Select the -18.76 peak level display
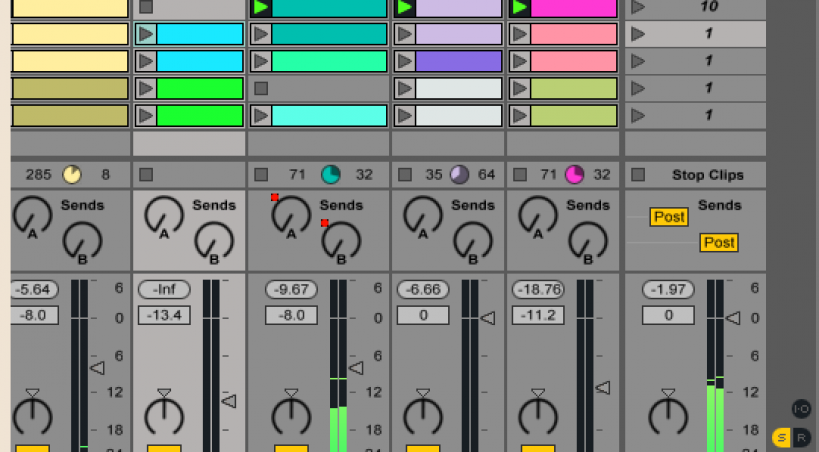Image resolution: width=819 pixels, height=452 pixels. point(538,289)
